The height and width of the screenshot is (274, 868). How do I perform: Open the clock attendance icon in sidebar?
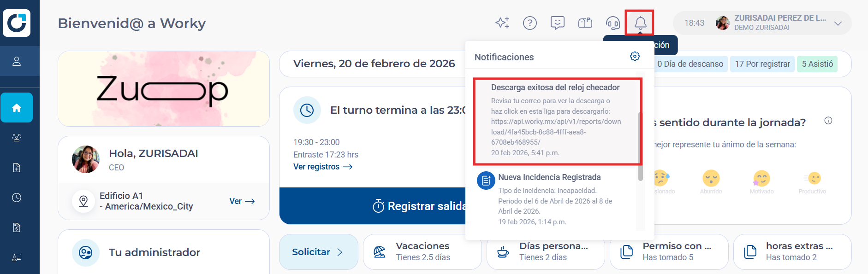[x=17, y=198]
